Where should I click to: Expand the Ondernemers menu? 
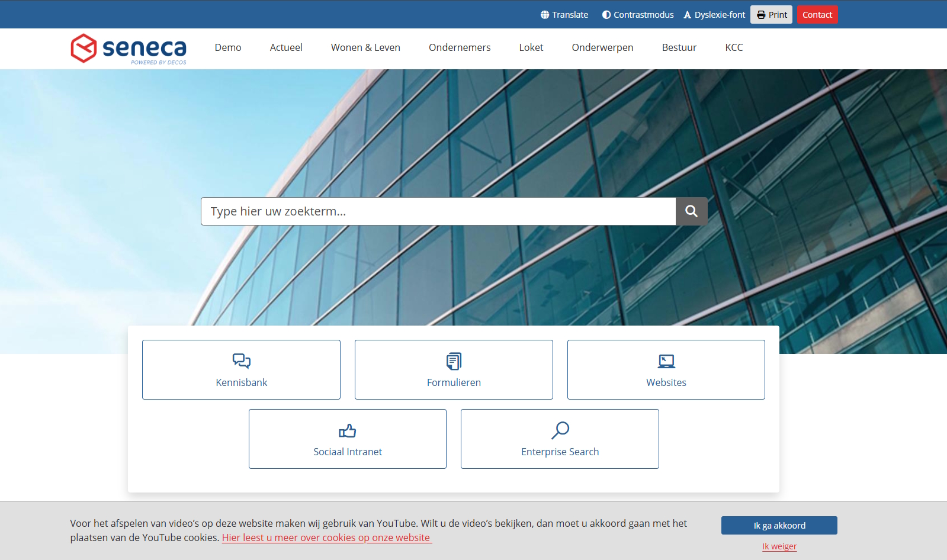point(460,48)
